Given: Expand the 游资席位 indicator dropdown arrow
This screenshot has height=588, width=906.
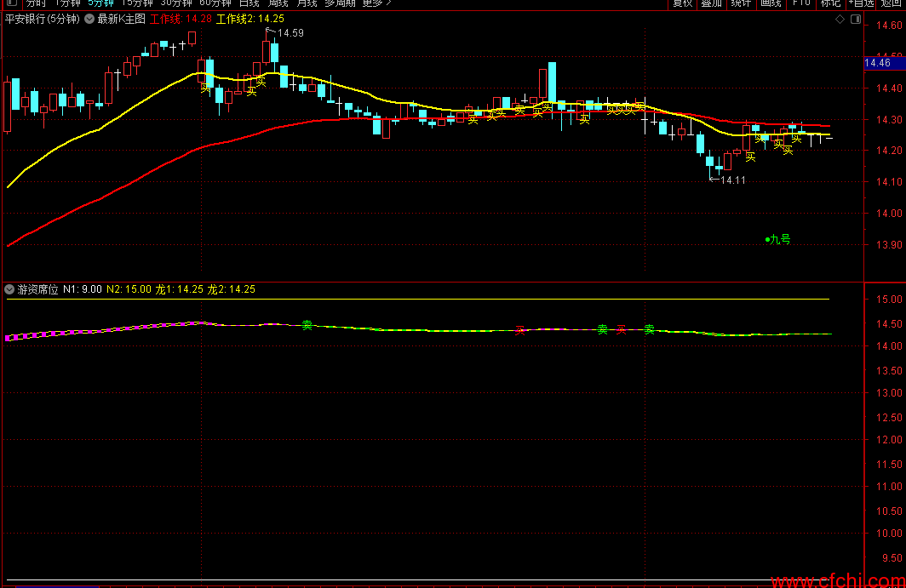Looking at the screenshot, I should pyautogui.click(x=9, y=289).
